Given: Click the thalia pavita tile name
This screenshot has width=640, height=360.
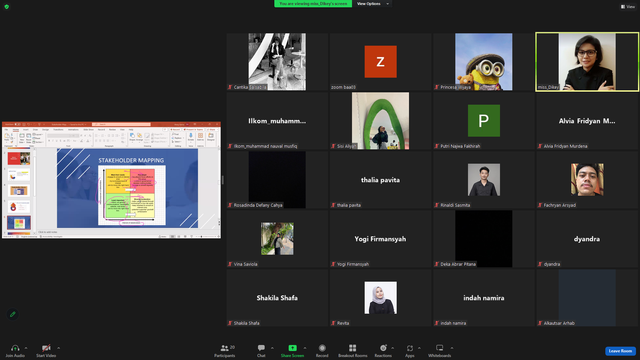Looking at the screenshot, I should (x=380, y=180).
